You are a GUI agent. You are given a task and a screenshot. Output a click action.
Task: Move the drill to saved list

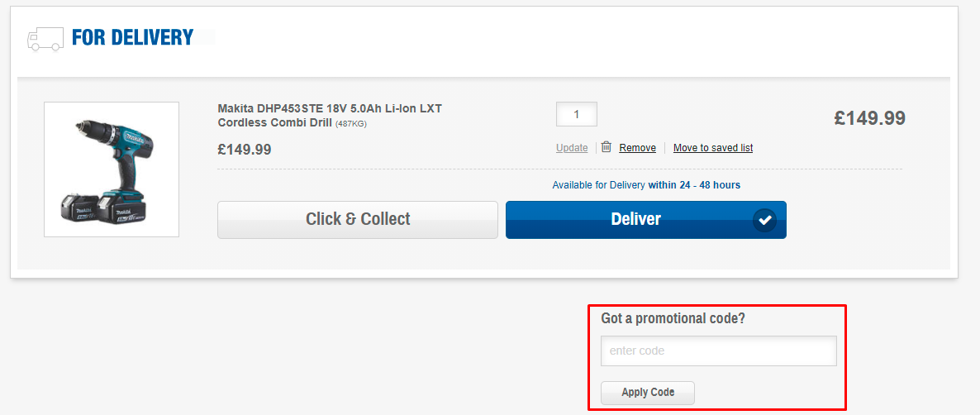(x=713, y=148)
